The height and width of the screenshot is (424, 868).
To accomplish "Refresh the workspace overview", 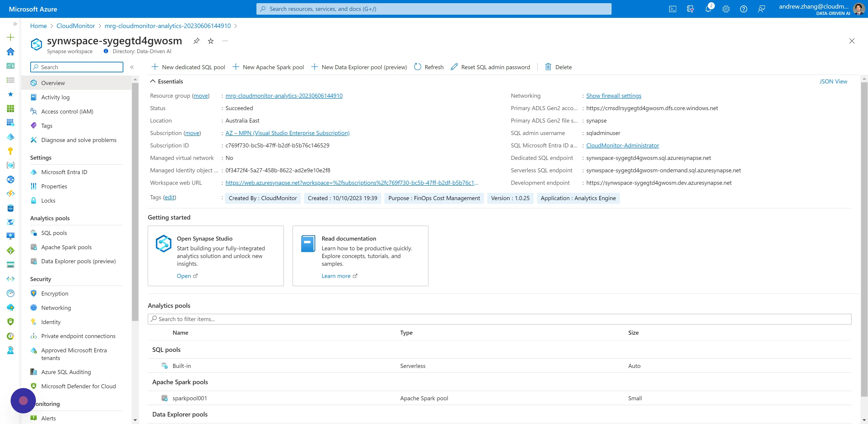I will (429, 67).
